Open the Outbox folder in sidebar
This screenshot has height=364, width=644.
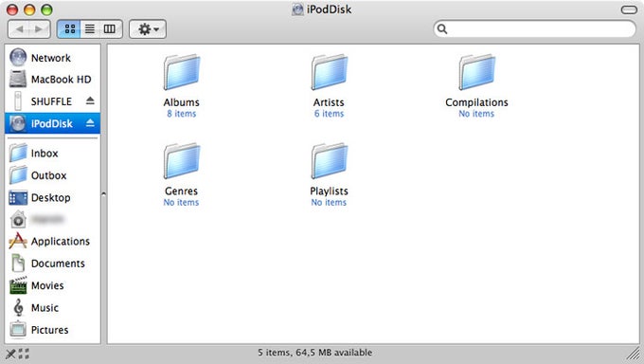(53, 175)
